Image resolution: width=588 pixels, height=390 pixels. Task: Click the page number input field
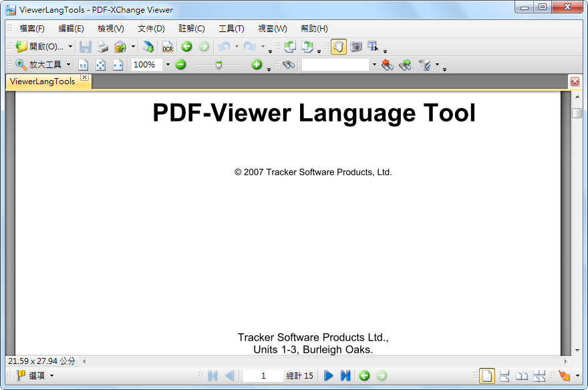click(263, 375)
